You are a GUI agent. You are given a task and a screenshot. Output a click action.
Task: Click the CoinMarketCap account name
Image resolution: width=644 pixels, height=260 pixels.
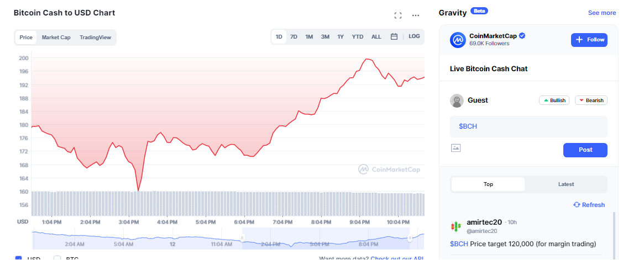coord(493,36)
